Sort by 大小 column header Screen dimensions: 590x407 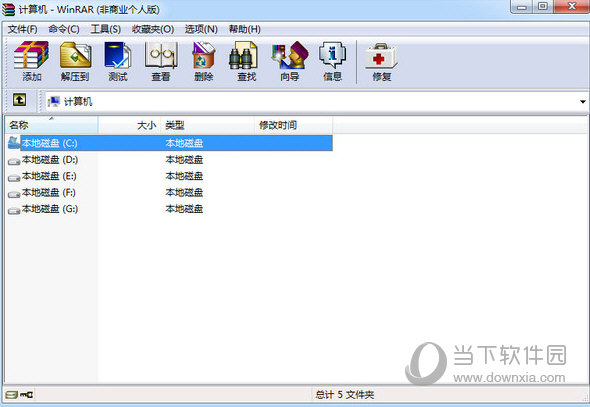pos(129,125)
